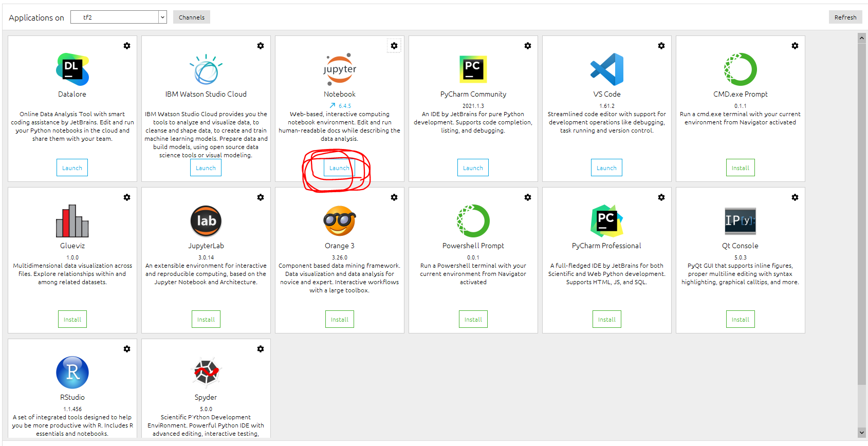Click the CMD.exe Prompt logo

point(741,69)
